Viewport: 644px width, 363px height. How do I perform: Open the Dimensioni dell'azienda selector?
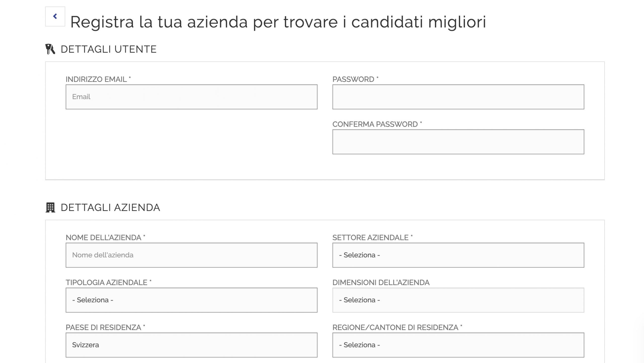[458, 300]
